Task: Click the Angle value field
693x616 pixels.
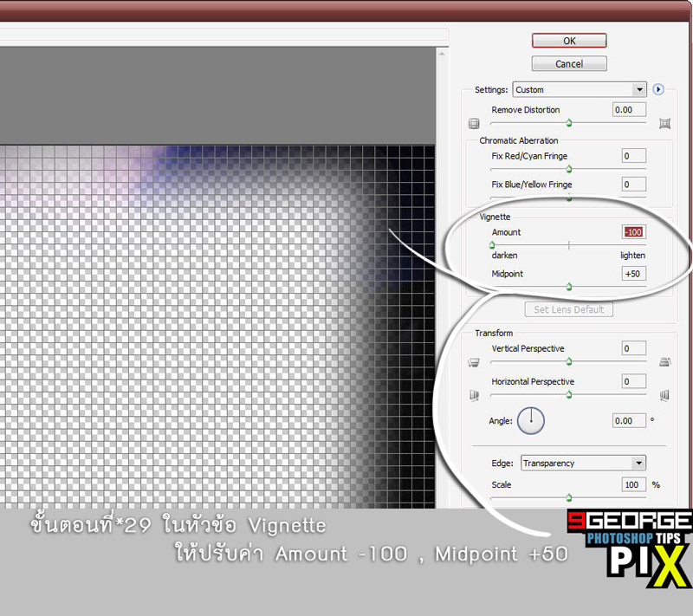Action: [630, 421]
